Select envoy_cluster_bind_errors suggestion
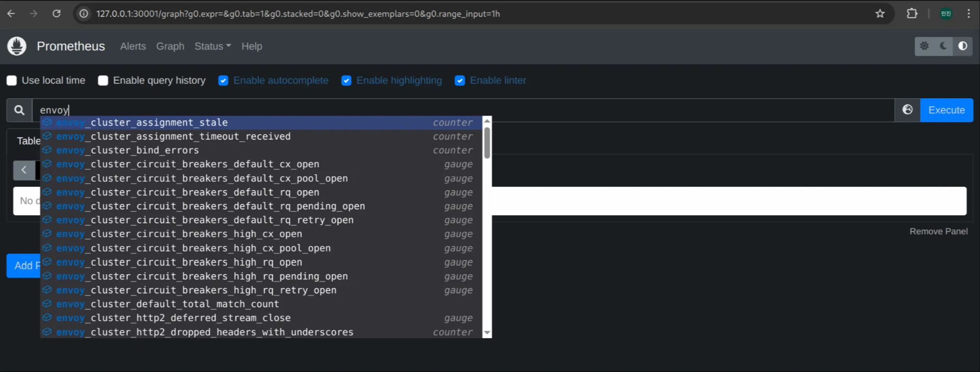 click(x=261, y=150)
